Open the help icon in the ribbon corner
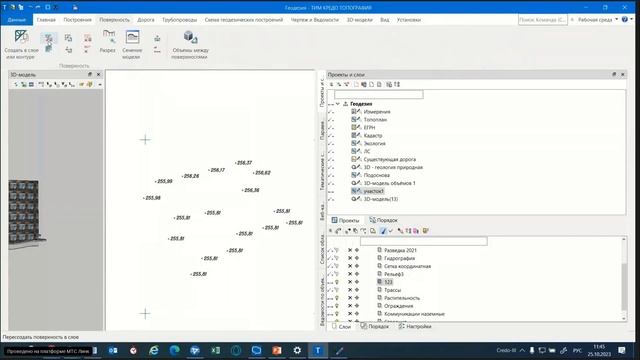The image size is (640, 360). point(624,19)
